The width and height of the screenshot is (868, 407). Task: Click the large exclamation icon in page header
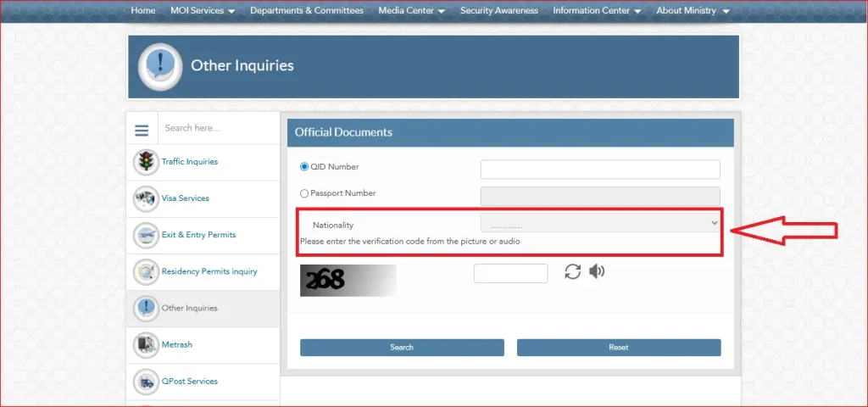pyautogui.click(x=160, y=66)
